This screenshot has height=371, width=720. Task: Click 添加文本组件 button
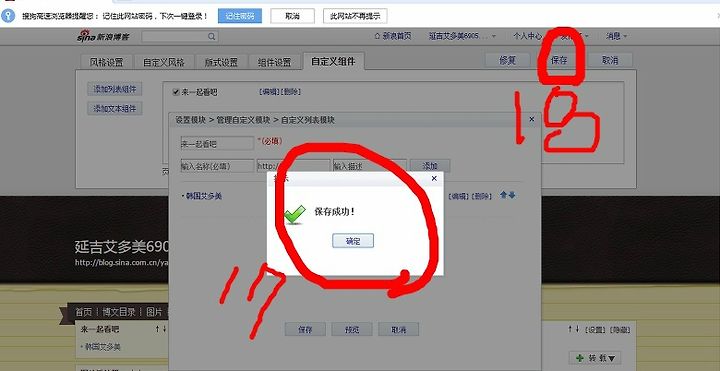115,109
